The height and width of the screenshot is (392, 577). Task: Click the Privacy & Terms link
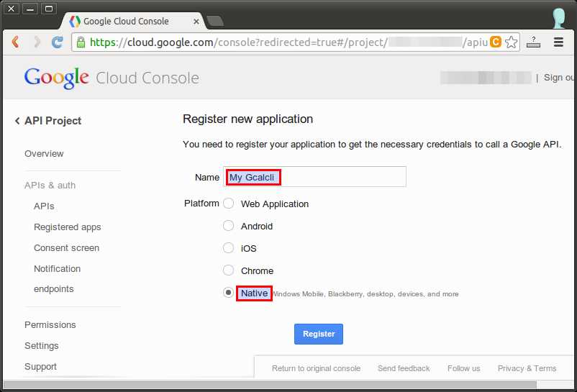(x=527, y=368)
